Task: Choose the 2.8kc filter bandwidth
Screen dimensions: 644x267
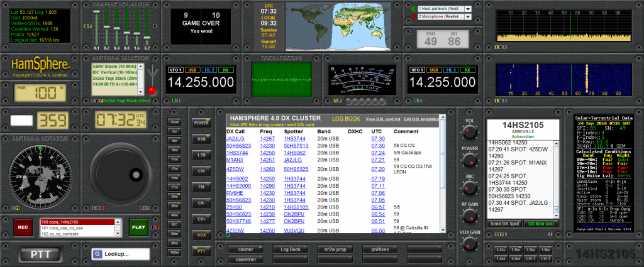Action: click(x=516, y=250)
